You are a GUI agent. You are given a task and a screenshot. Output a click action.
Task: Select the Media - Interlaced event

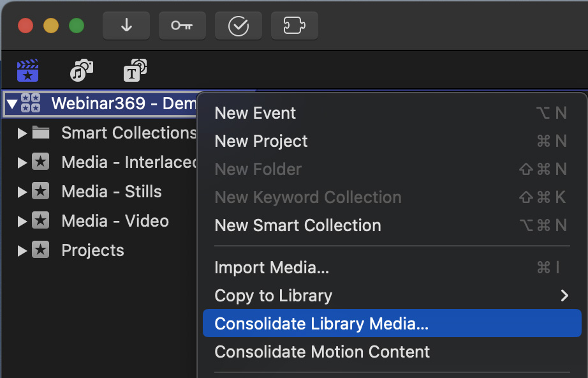click(129, 162)
